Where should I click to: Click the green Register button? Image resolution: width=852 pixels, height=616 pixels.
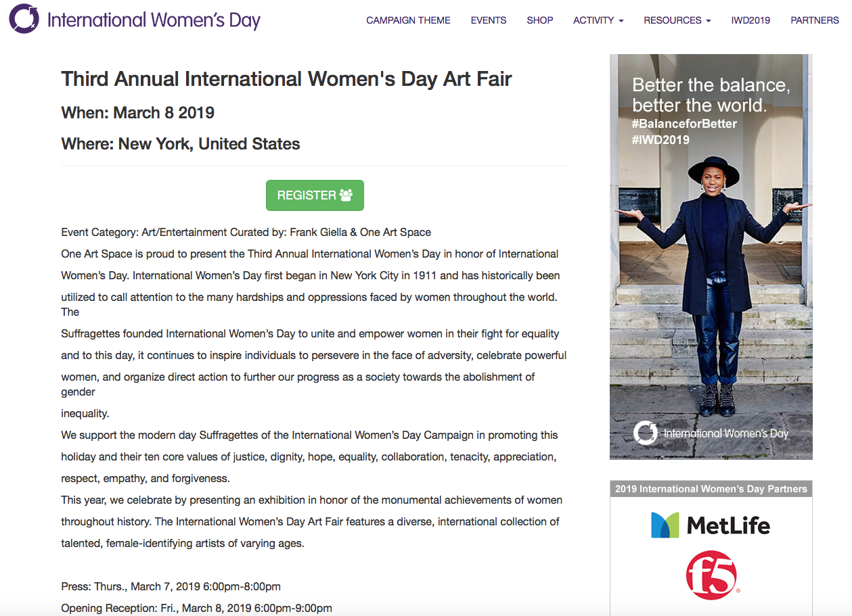(315, 195)
